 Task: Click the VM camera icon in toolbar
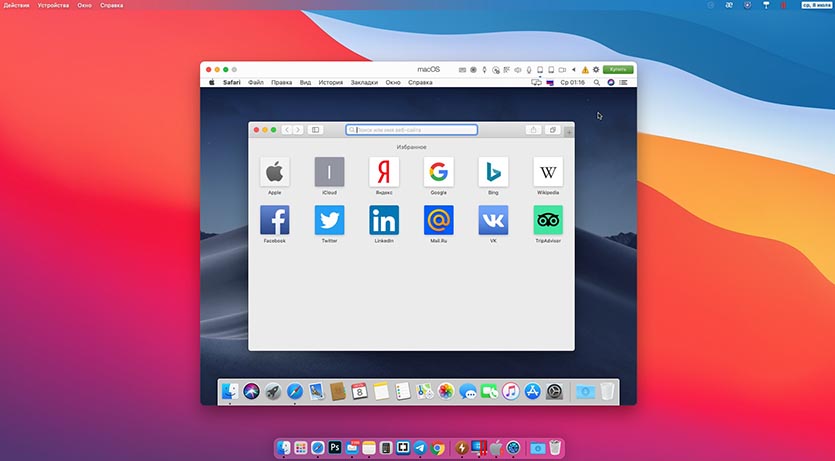(x=562, y=70)
